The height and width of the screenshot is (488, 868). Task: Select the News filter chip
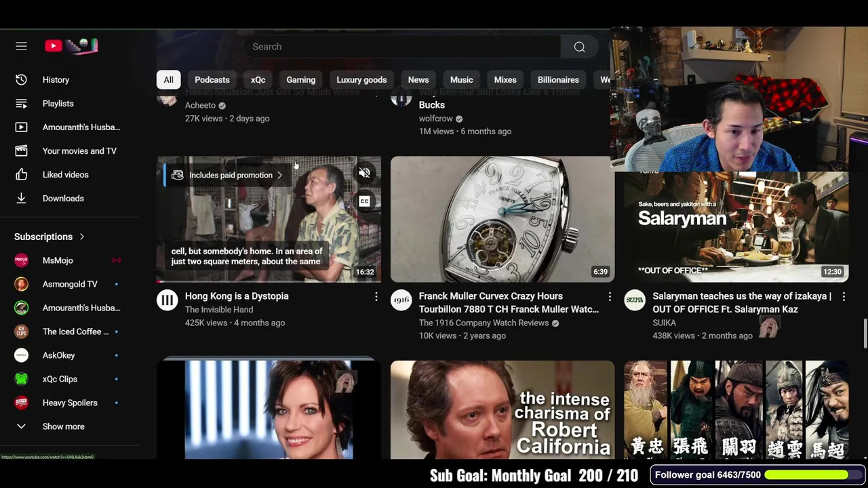pyautogui.click(x=418, y=80)
